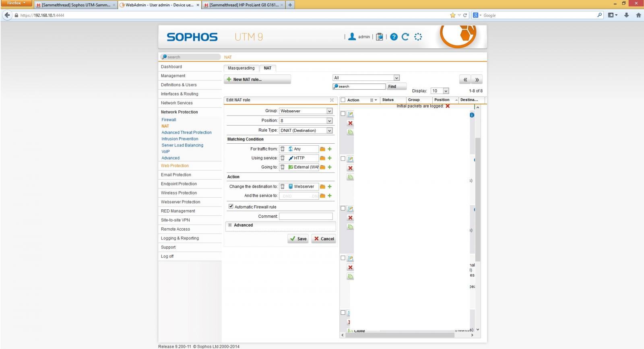Click green plus for 'Change the destination to'
The image size is (644, 349).
pyautogui.click(x=330, y=186)
